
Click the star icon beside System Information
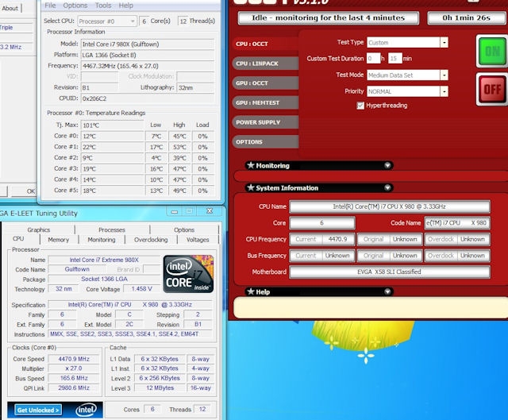[x=251, y=187]
